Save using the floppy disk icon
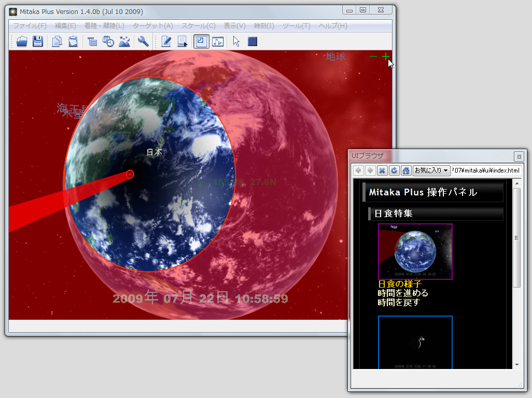Image resolution: width=532 pixels, height=398 pixels. pos(38,41)
